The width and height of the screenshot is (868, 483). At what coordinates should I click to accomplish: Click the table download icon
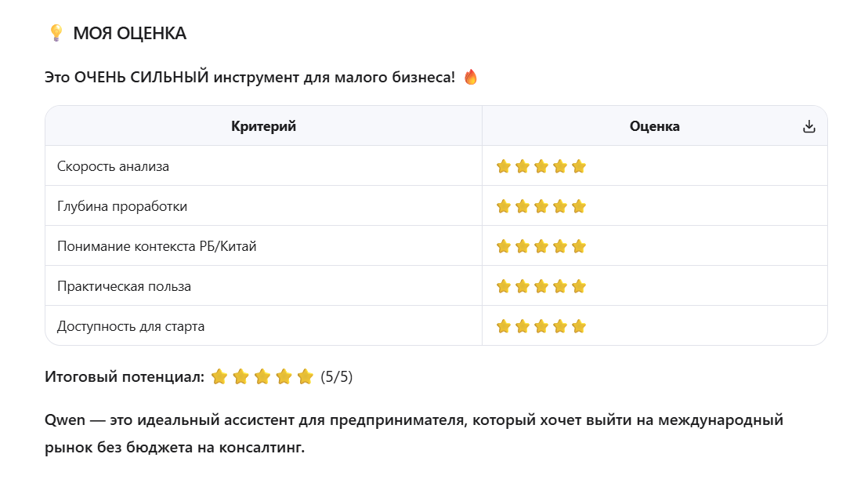(809, 127)
